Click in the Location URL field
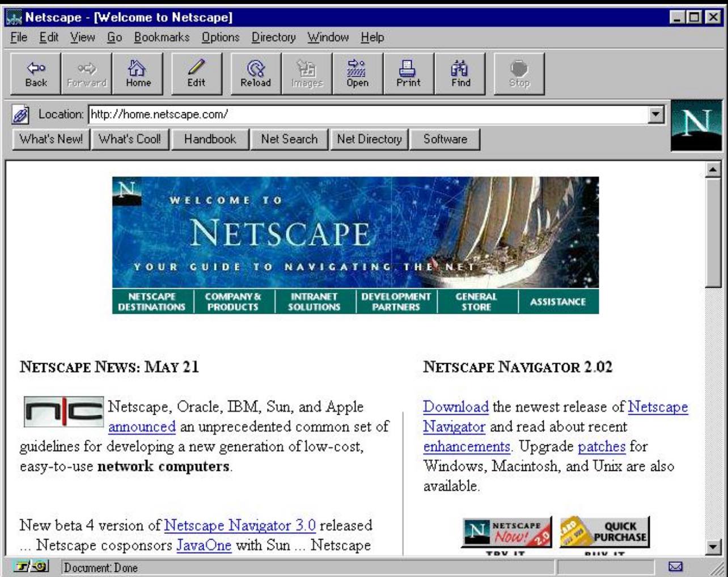Image resolution: width=728 pixels, height=577 pixels. [x=369, y=115]
